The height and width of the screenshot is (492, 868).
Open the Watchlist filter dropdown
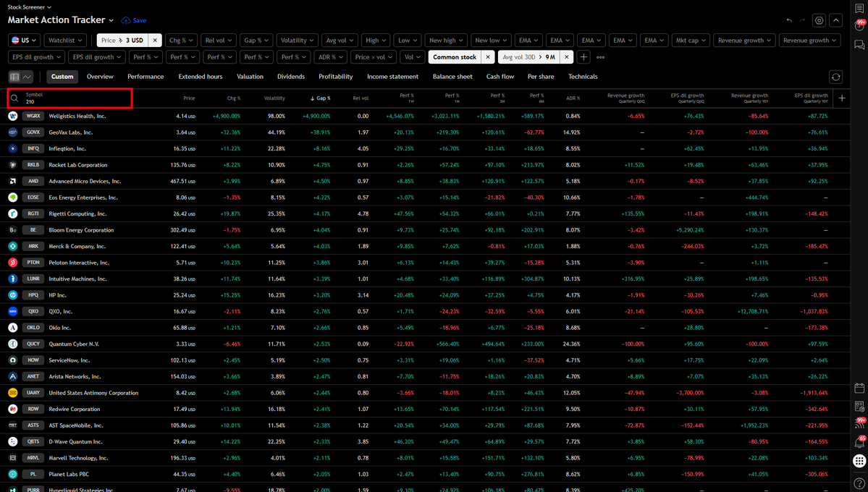[65, 41]
